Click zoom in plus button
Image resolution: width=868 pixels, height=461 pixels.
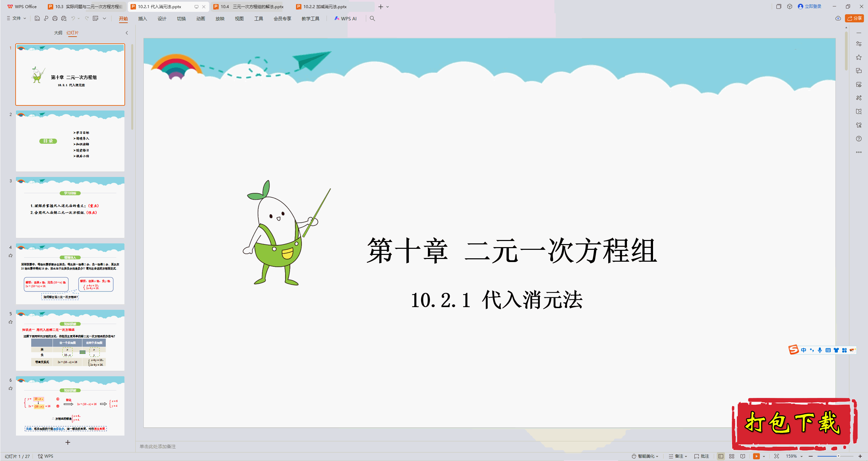click(x=860, y=456)
